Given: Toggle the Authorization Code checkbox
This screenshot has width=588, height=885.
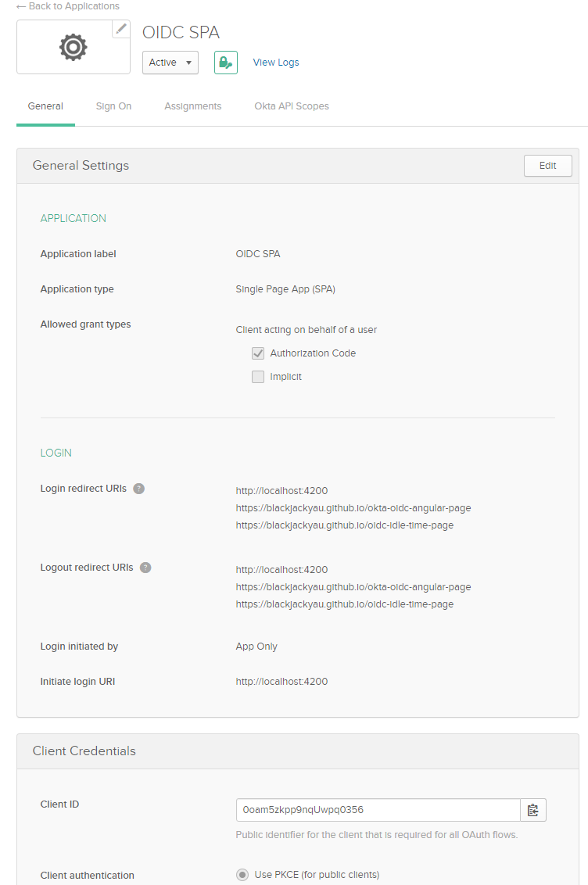Looking at the screenshot, I should click(258, 353).
